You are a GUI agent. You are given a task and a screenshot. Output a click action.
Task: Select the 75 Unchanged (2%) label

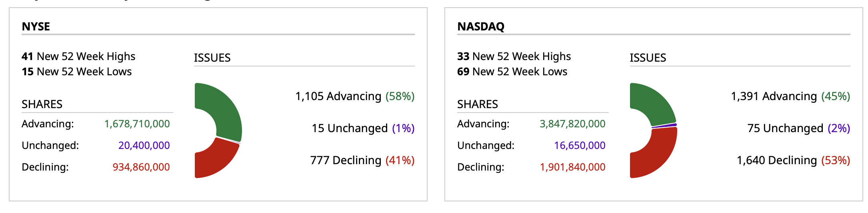tap(798, 129)
